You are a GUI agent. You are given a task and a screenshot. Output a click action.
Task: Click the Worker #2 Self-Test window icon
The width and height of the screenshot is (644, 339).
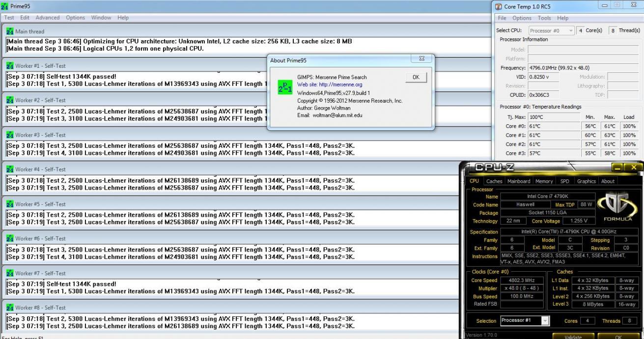pos(10,100)
